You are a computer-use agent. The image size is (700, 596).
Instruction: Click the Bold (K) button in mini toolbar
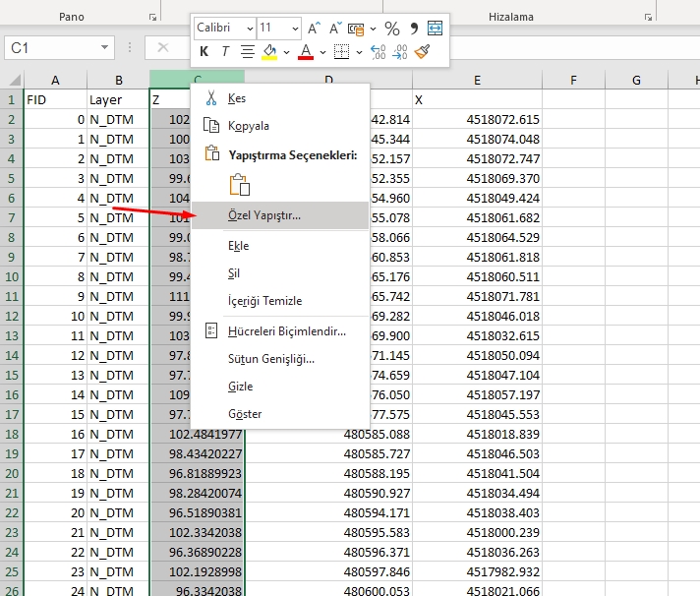tap(204, 52)
